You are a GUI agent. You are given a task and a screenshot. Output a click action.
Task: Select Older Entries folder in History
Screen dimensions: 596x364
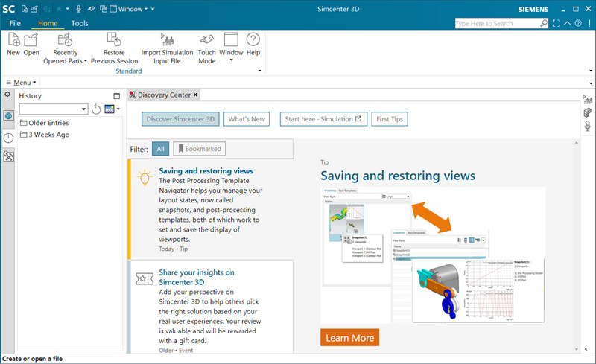click(45, 123)
